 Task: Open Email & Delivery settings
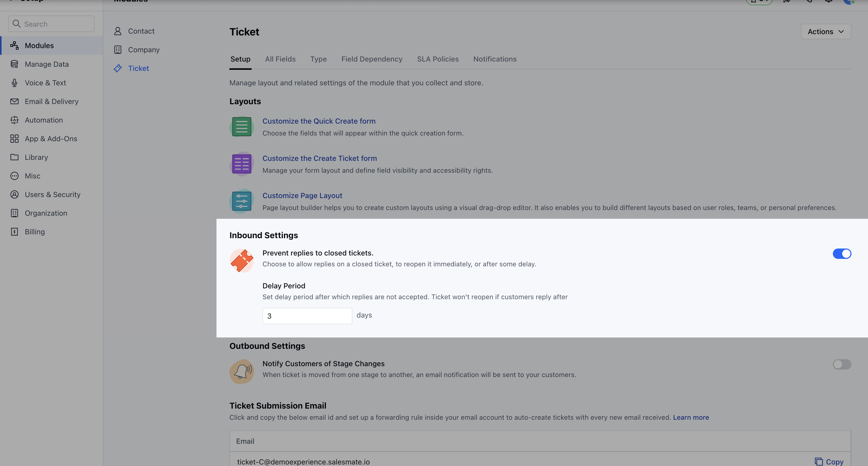[51, 101]
